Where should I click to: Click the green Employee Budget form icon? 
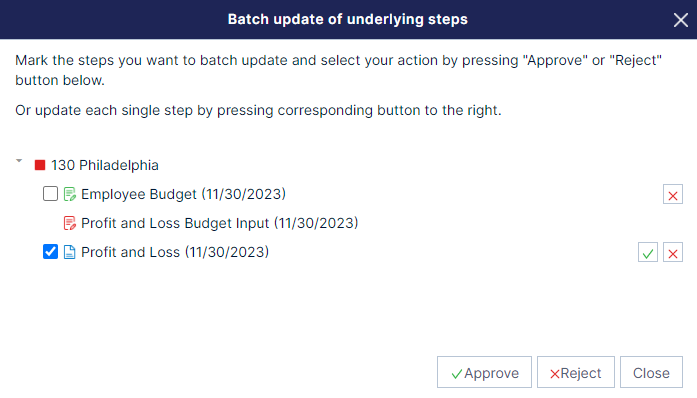(70, 194)
